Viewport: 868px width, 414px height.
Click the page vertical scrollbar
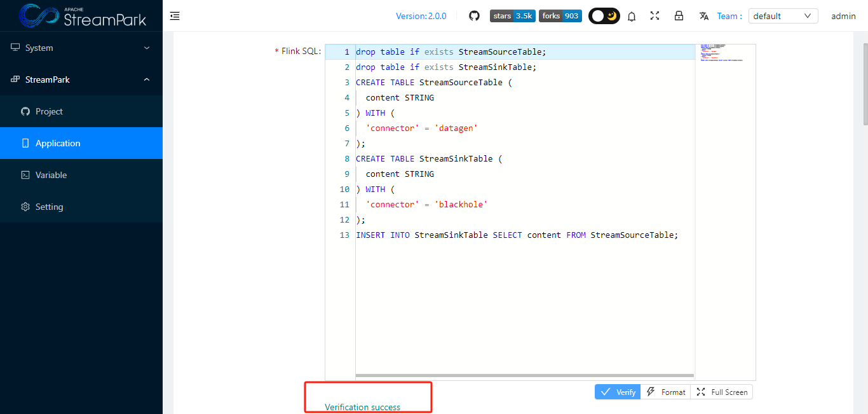pyautogui.click(x=865, y=84)
